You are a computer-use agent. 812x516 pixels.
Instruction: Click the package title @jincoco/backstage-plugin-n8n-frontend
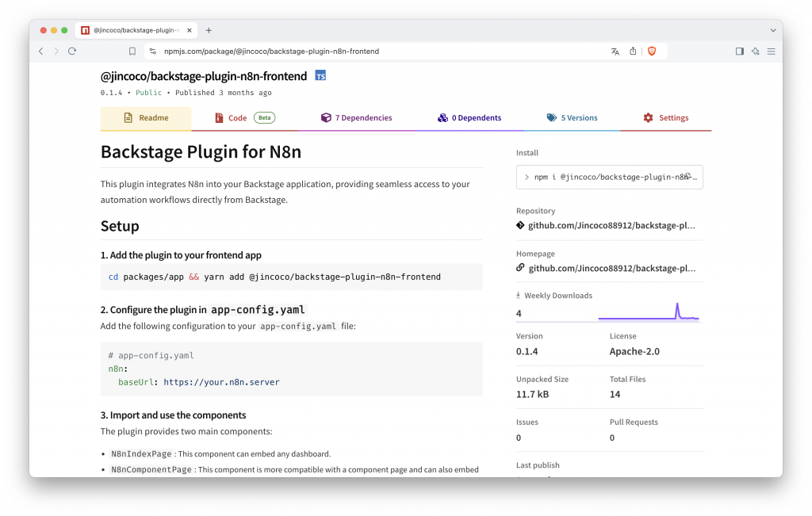(204, 76)
